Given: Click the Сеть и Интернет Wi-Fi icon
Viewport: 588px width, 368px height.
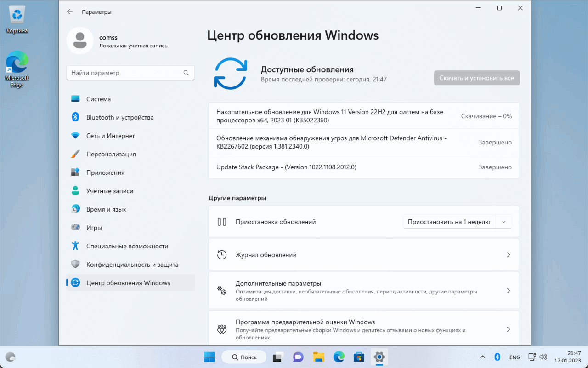Looking at the screenshot, I should point(76,136).
